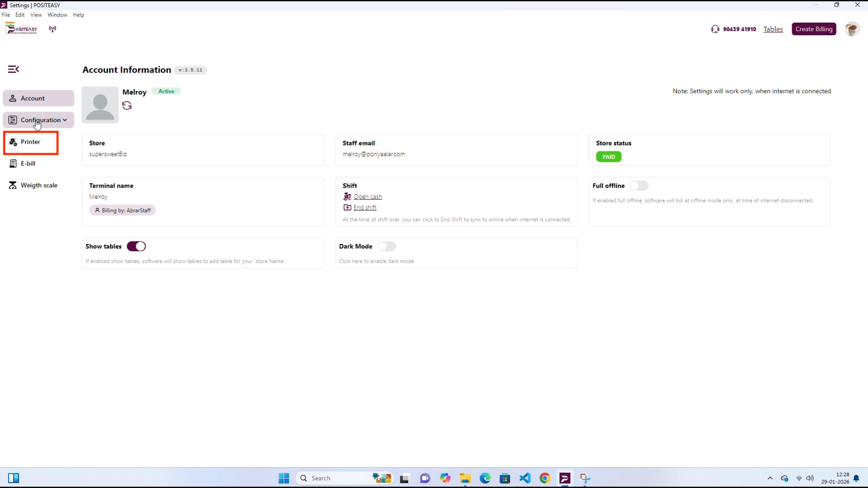The height and width of the screenshot is (488, 868).
Task: Click the End shift option
Action: pyautogui.click(x=364, y=207)
